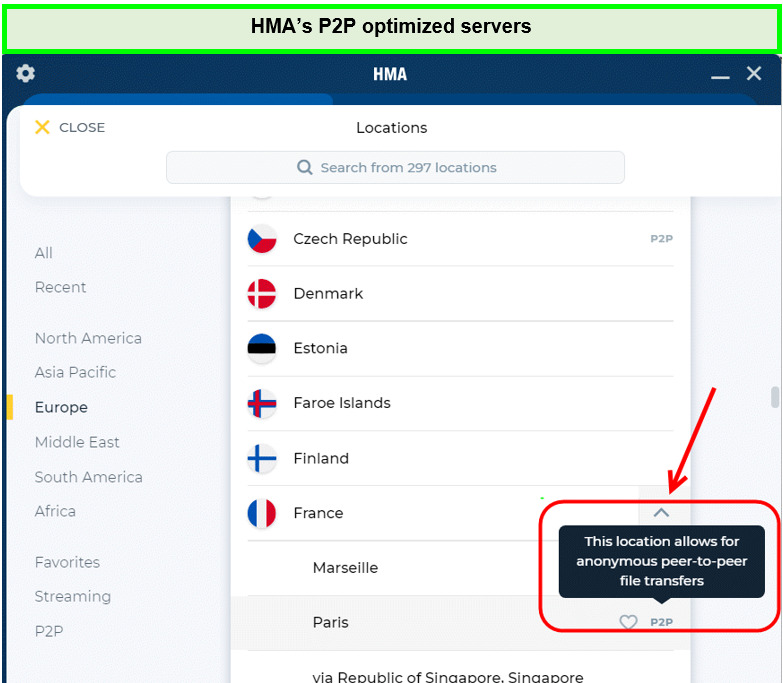783x683 pixels.
Task: Click the Denmark flag icon
Action: [262, 294]
